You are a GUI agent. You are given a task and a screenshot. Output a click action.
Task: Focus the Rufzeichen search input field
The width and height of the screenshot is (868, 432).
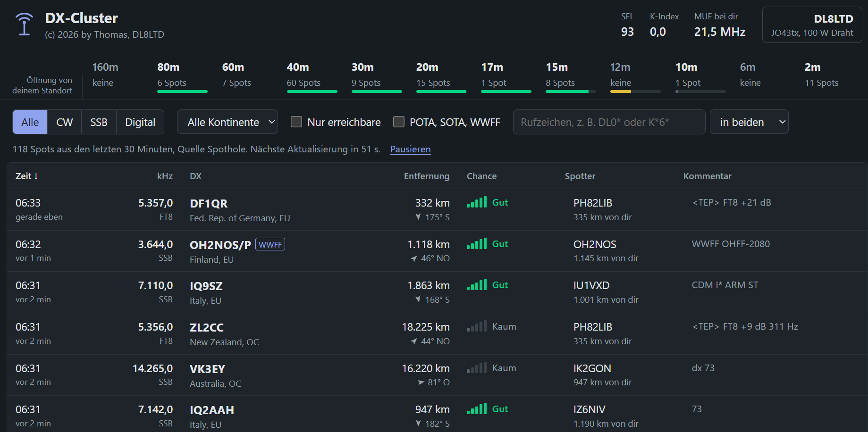point(609,122)
